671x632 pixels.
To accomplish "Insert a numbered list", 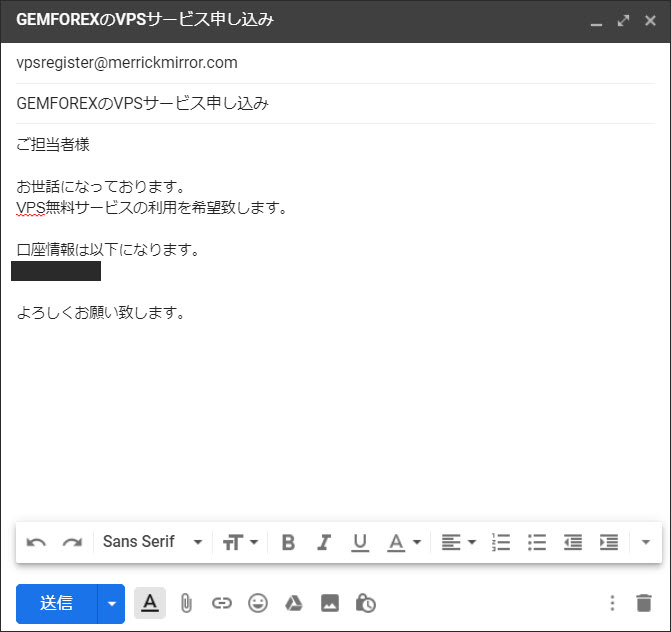I will (501, 543).
